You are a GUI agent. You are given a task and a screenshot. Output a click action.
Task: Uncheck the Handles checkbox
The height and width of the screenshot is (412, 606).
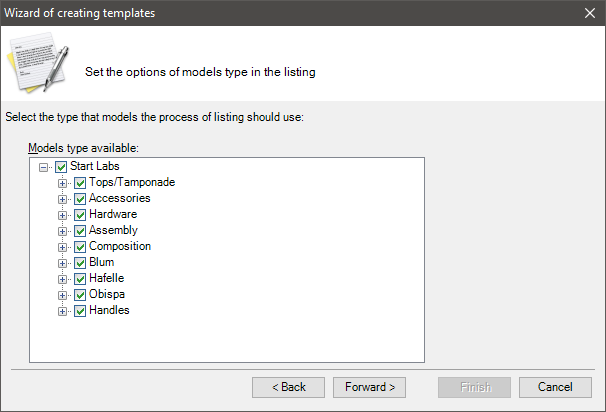[x=80, y=311]
